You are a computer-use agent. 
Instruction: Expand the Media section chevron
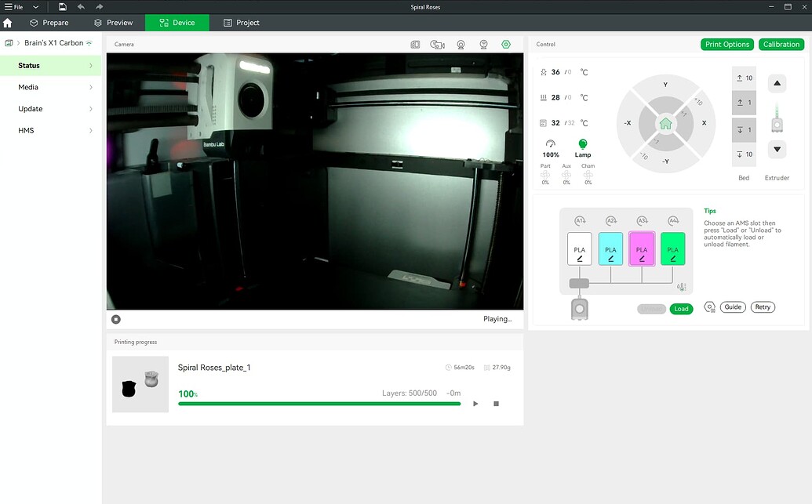click(91, 88)
